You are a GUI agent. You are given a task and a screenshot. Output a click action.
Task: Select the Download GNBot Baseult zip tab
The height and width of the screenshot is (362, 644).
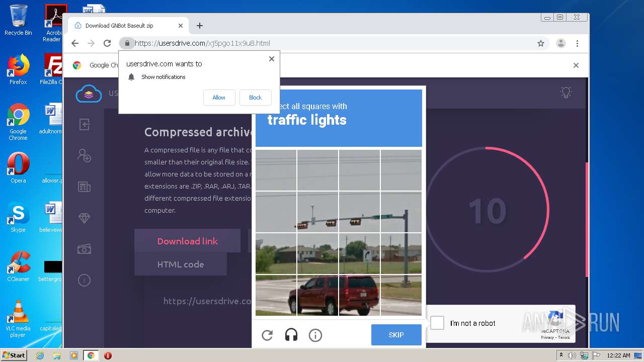click(128, 26)
